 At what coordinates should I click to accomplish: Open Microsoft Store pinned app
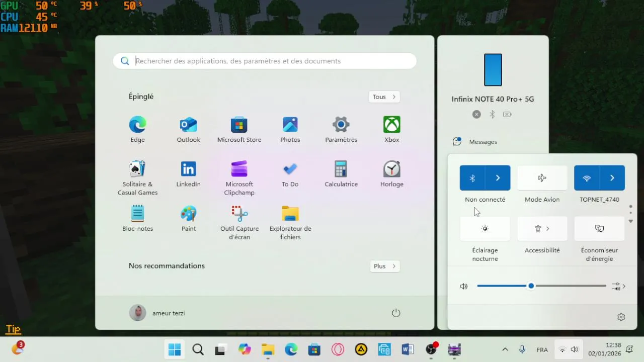[239, 130]
